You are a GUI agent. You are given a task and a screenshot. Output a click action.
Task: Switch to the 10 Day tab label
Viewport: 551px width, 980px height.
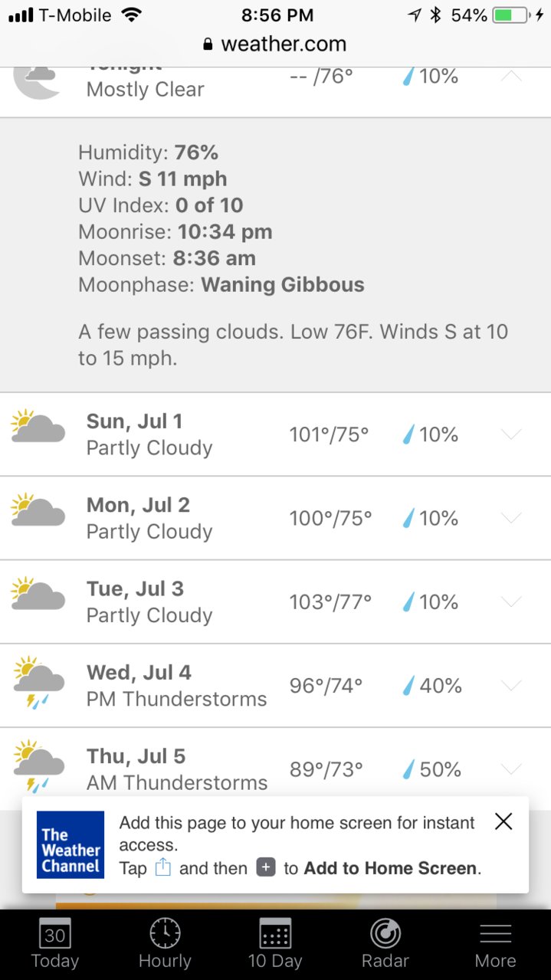pyautogui.click(x=275, y=960)
